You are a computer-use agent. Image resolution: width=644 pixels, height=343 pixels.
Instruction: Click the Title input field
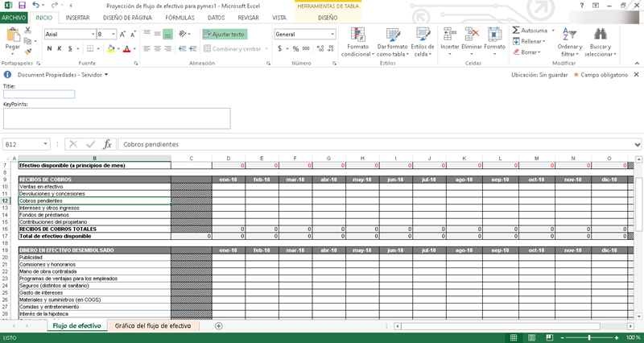point(39,94)
